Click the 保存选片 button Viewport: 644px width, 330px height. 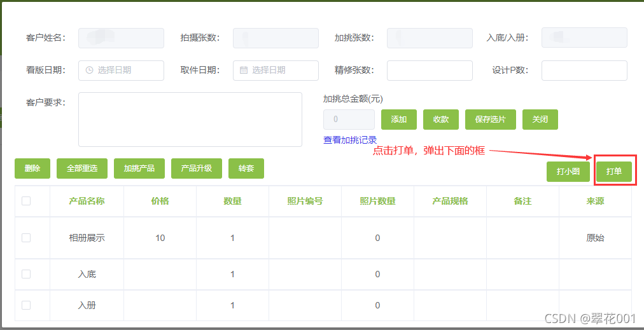click(x=491, y=120)
